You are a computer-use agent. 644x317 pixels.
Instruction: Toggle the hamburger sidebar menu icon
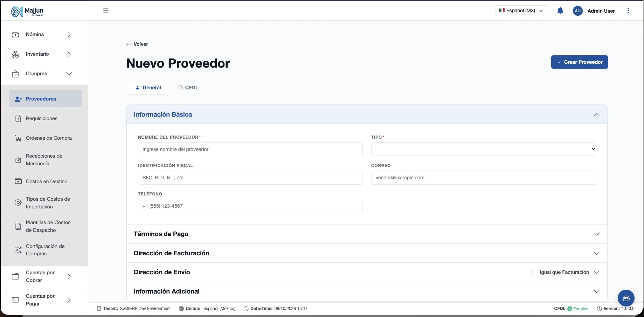pyautogui.click(x=106, y=11)
